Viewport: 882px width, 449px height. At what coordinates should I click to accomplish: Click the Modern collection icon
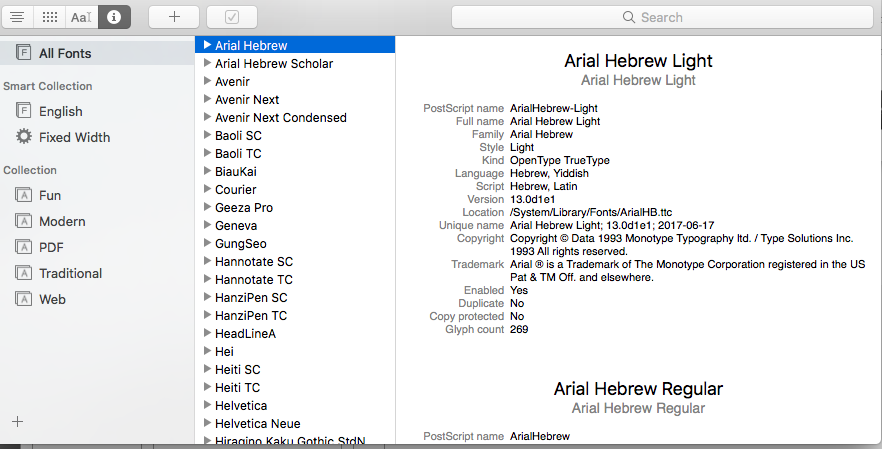click(23, 221)
